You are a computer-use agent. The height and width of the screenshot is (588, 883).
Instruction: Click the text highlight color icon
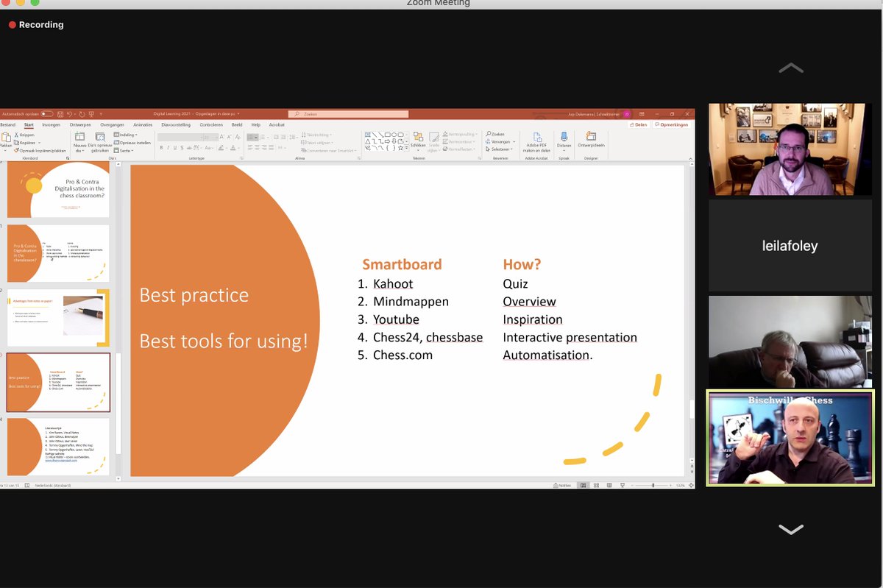pos(221,148)
